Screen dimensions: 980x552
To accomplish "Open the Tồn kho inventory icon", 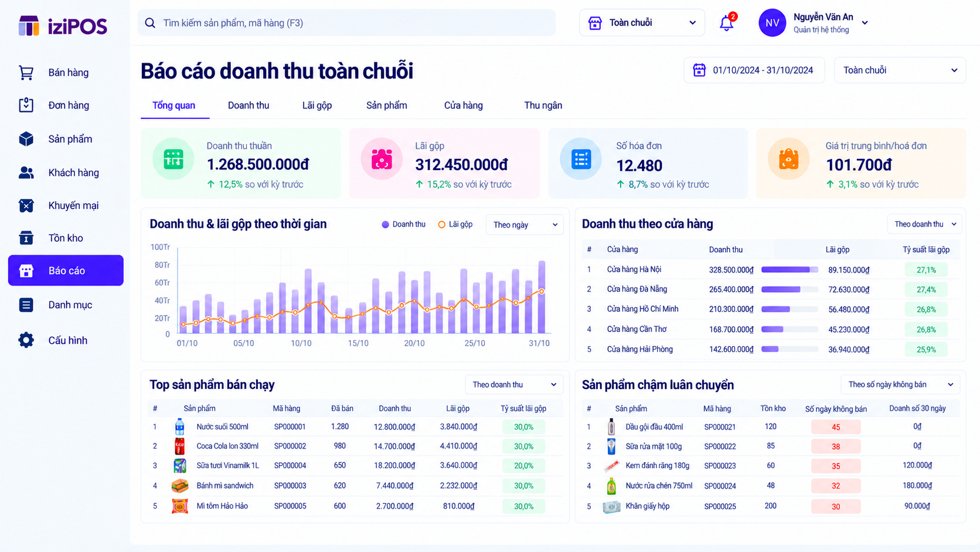I will tap(26, 238).
